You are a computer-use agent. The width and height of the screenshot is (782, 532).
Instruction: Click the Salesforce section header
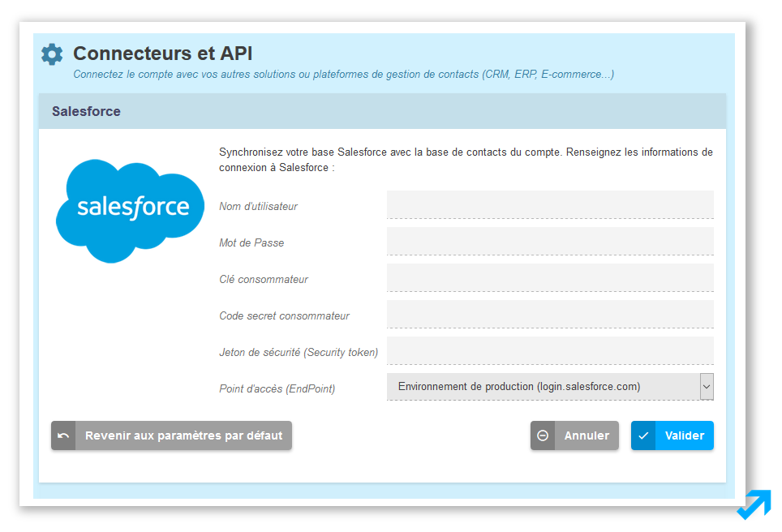tap(383, 111)
